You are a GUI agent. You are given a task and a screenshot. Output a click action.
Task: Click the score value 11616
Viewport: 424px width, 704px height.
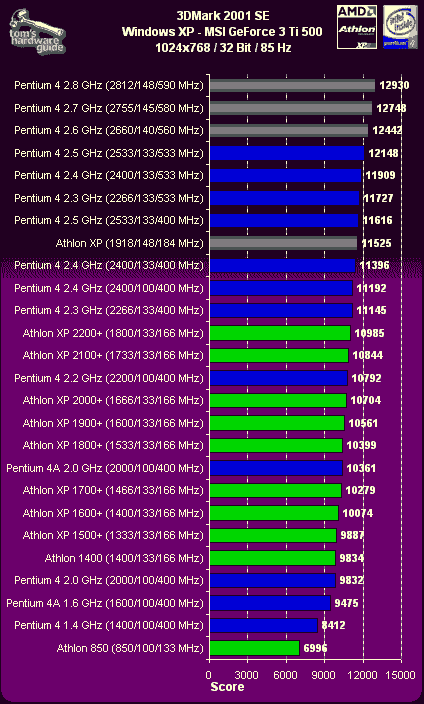377,220
